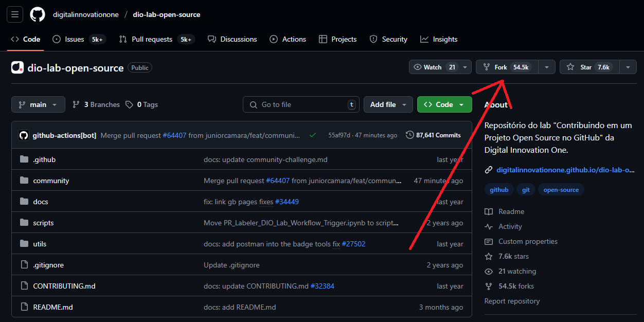Select the git topic tag
This screenshot has width=644, height=322.
coord(526,190)
